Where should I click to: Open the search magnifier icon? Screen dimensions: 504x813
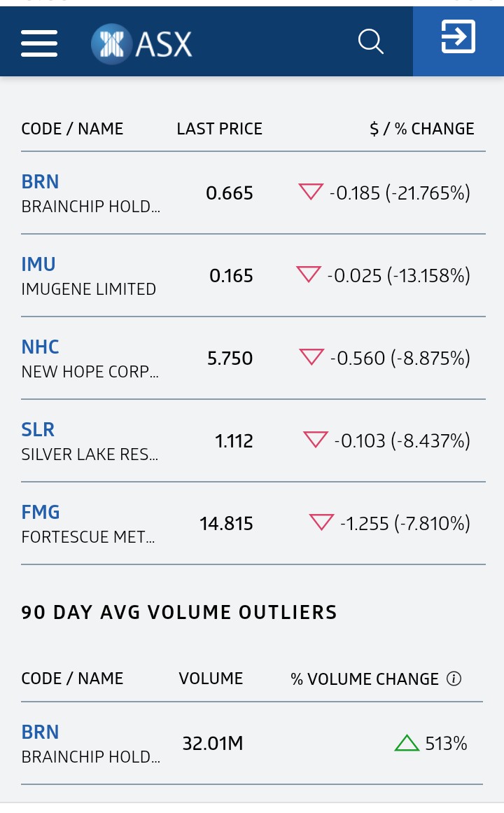(370, 42)
